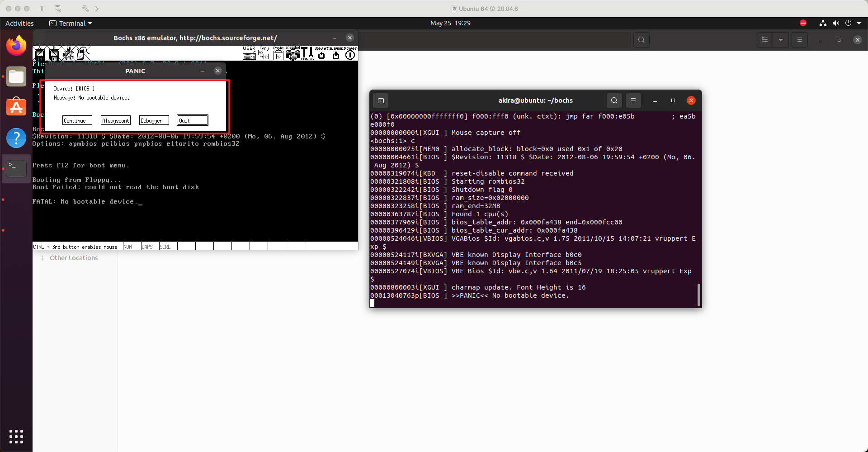Image resolution: width=868 pixels, height=452 pixels.
Task: Click the clock showing May 25 19:29
Action: (x=450, y=23)
